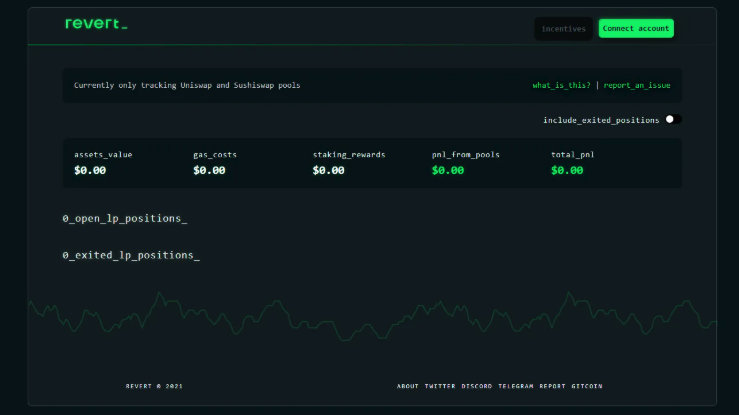Click the staking_rewards stat

point(348,163)
